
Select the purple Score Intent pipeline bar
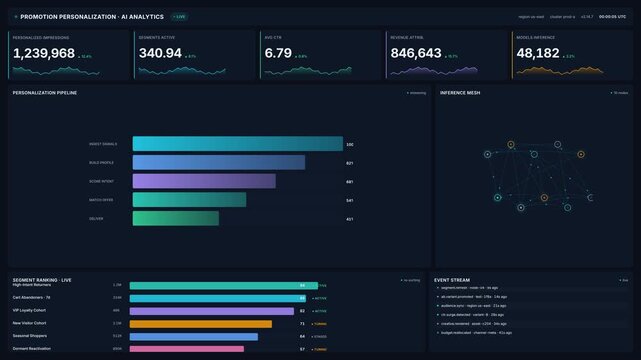(x=204, y=181)
